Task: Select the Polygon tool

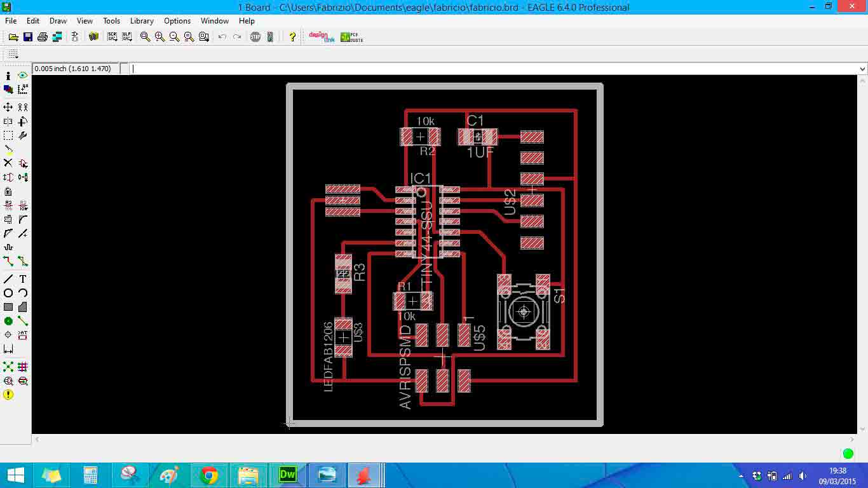Action: pyautogui.click(x=23, y=307)
